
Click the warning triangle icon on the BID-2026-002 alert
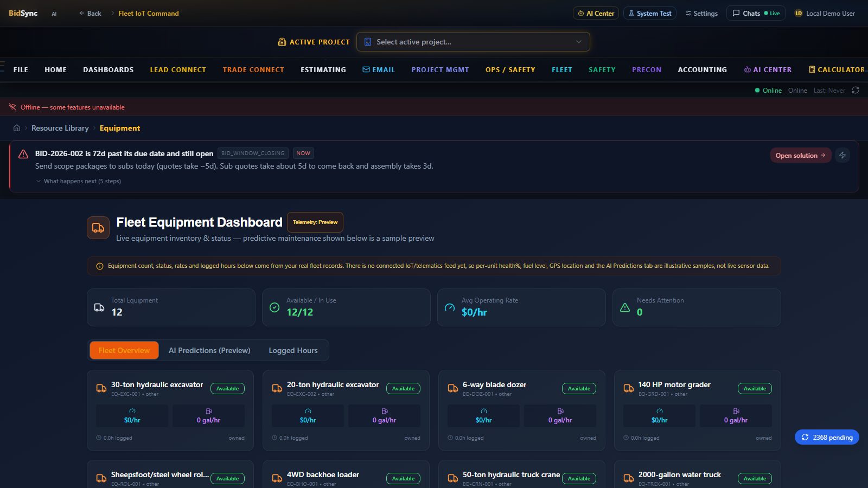23,154
